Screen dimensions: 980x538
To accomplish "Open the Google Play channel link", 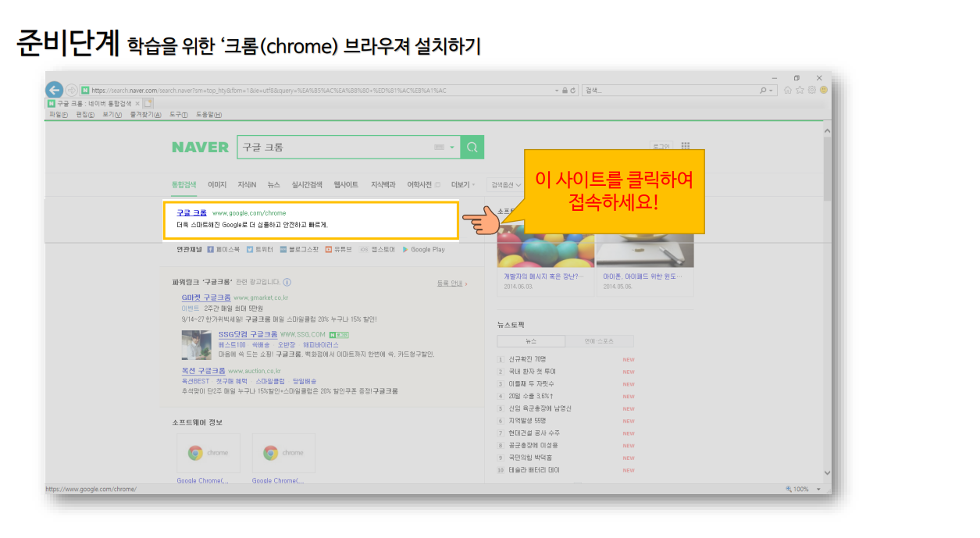I will pos(423,250).
